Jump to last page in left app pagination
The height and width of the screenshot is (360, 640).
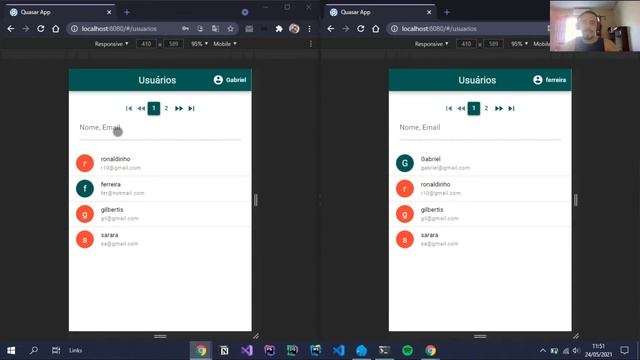[x=191, y=108]
